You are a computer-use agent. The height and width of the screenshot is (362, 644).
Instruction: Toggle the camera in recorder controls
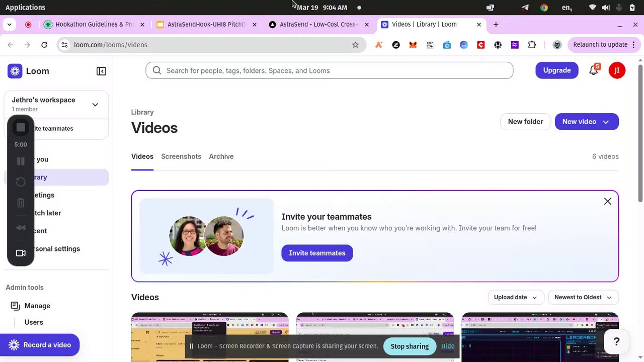click(x=21, y=253)
